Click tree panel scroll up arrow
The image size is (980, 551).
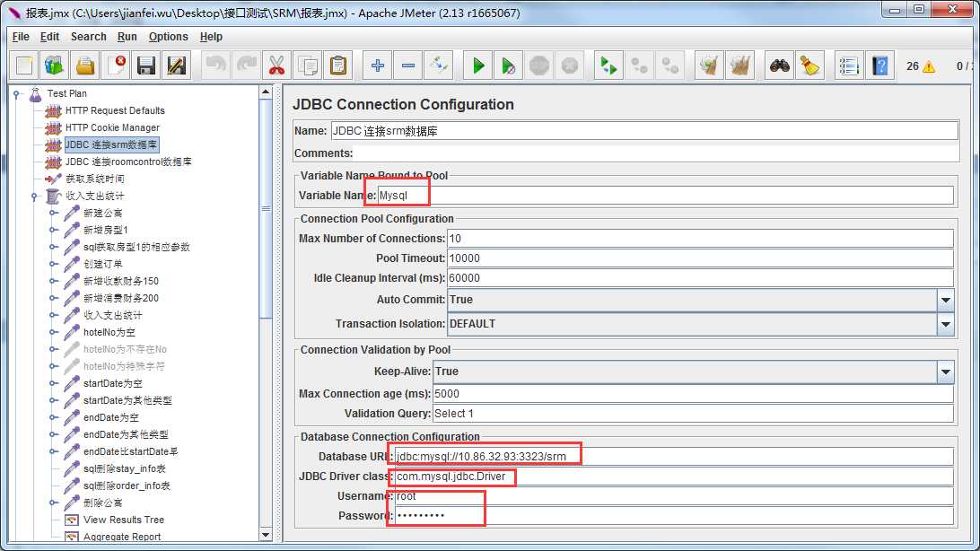[x=266, y=92]
